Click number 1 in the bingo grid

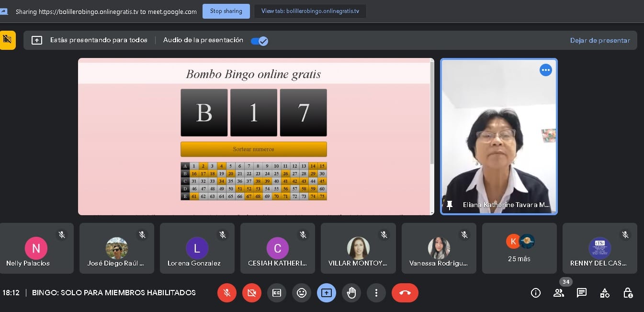coord(194,166)
